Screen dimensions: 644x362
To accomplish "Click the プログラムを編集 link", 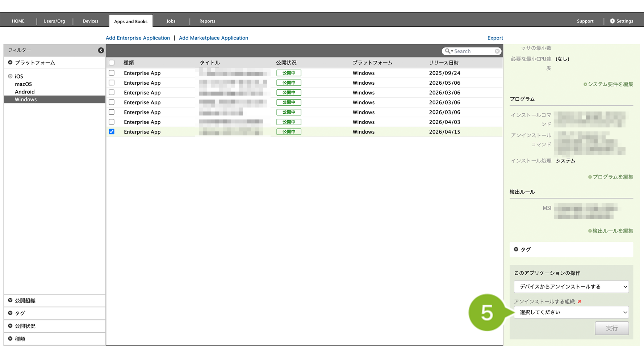I will point(611,177).
